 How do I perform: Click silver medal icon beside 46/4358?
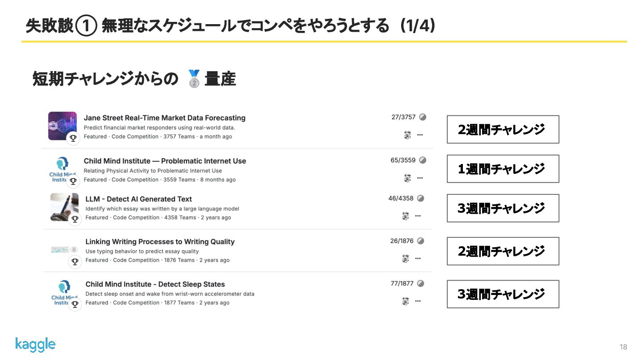[420, 198]
